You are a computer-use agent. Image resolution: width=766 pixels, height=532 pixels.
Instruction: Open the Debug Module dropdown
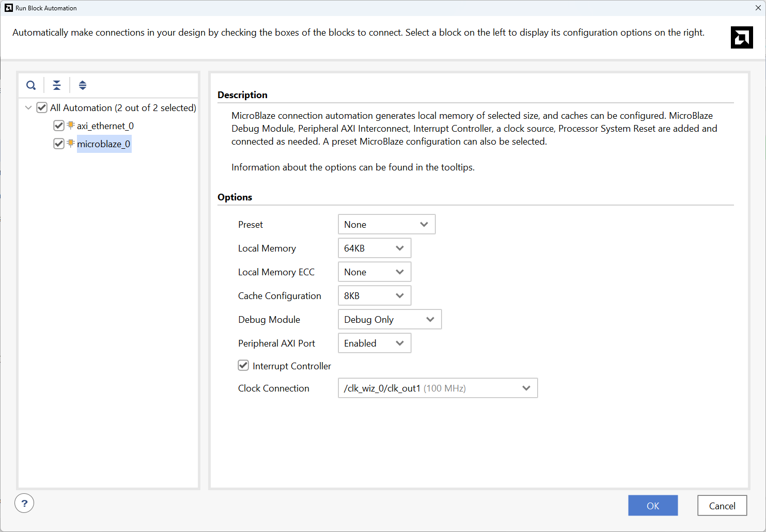(389, 319)
